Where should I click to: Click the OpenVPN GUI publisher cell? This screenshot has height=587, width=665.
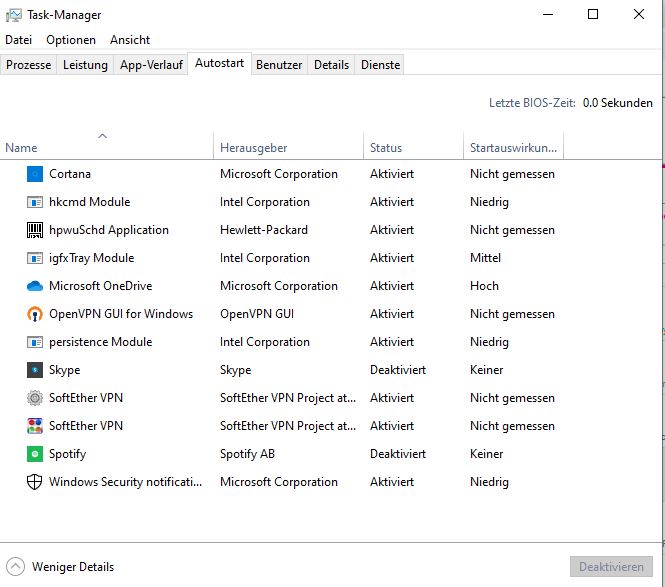(x=257, y=314)
